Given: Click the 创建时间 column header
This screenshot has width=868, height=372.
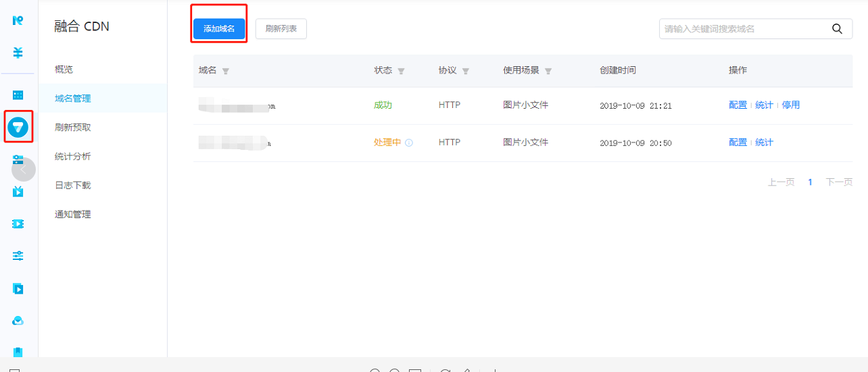Looking at the screenshot, I should click(618, 70).
